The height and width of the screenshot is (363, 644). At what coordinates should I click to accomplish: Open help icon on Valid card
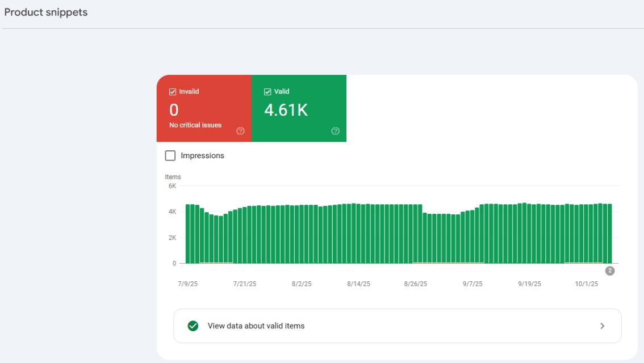(336, 131)
